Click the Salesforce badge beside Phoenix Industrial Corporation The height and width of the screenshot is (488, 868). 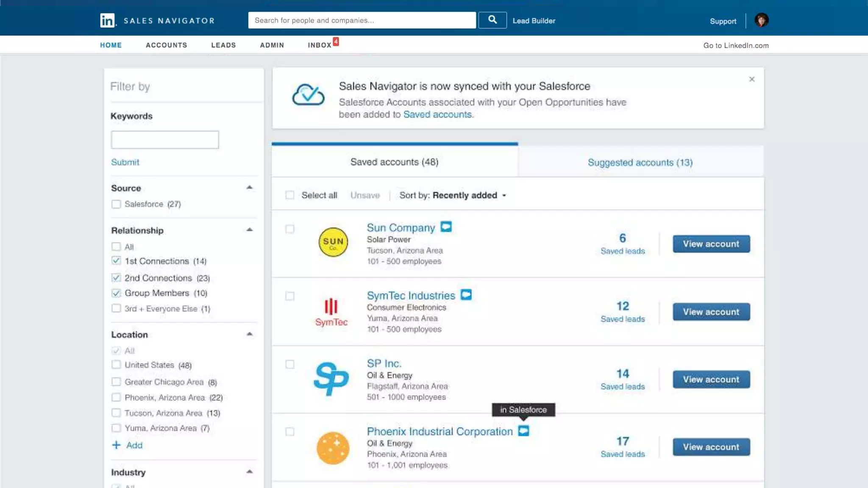click(x=523, y=431)
